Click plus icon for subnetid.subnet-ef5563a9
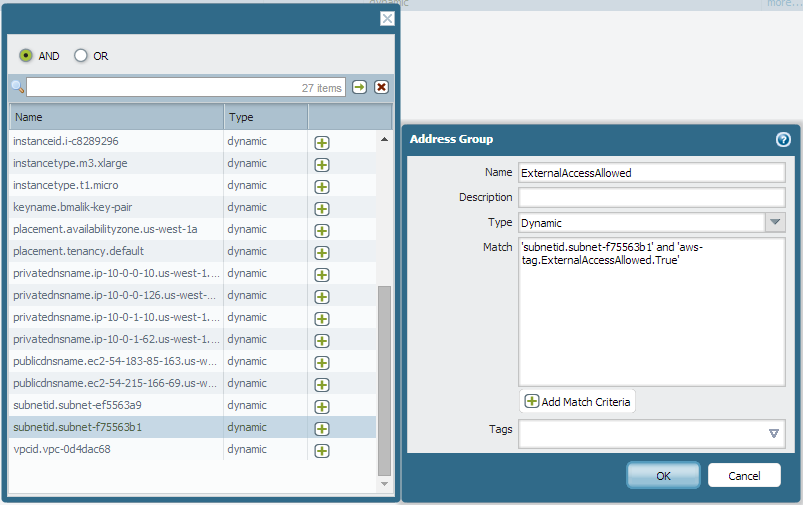803x505 pixels. tap(322, 406)
